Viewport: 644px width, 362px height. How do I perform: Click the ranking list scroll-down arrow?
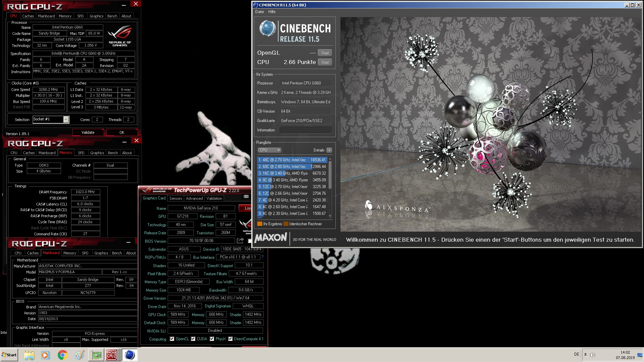(330, 216)
